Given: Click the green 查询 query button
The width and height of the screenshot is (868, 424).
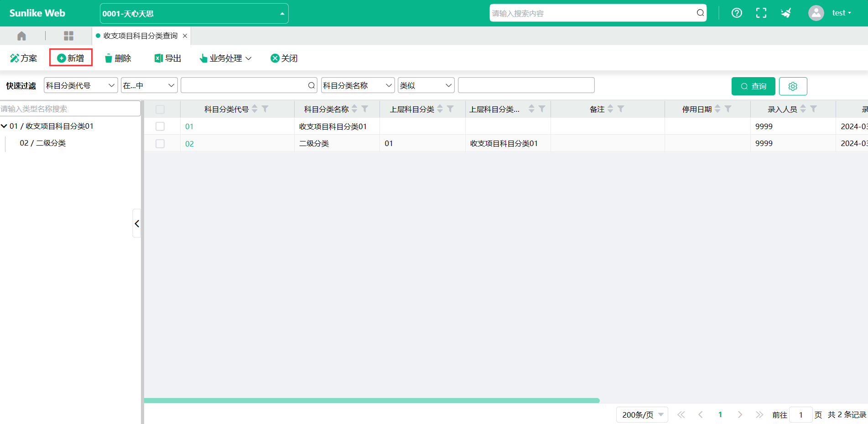Looking at the screenshot, I should [753, 86].
